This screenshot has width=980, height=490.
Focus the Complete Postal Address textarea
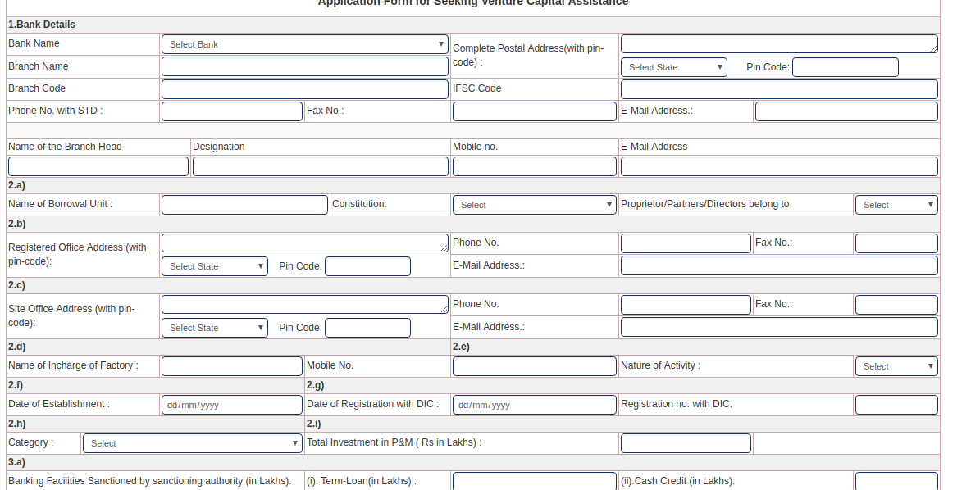(778, 44)
